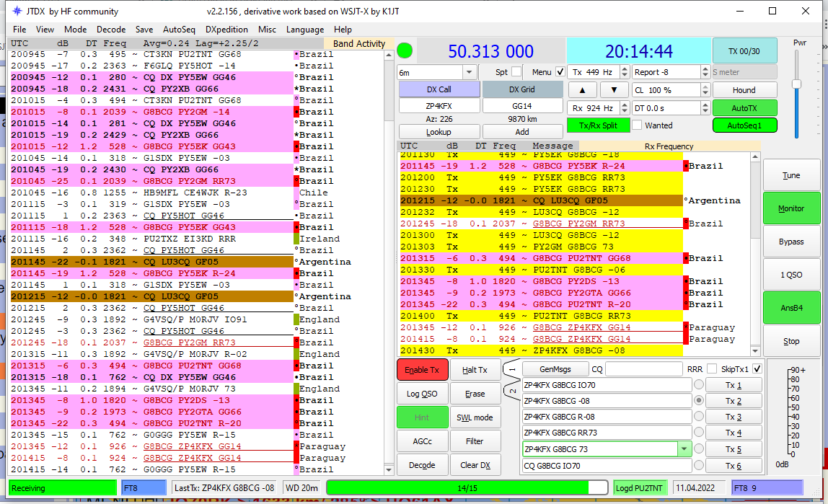Click the up arrow button beside Report
828x504 pixels.
[705, 69]
